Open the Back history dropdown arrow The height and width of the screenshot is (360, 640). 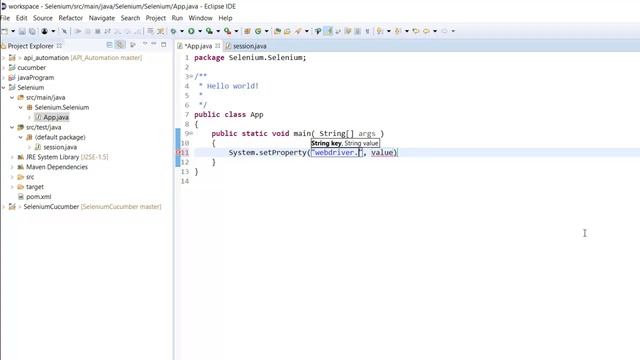[435, 31]
